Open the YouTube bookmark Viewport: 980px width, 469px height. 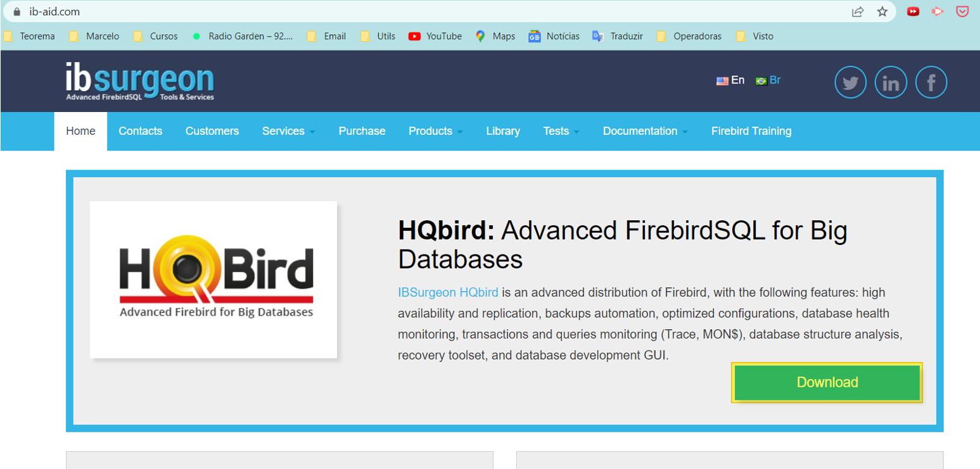(436, 36)
